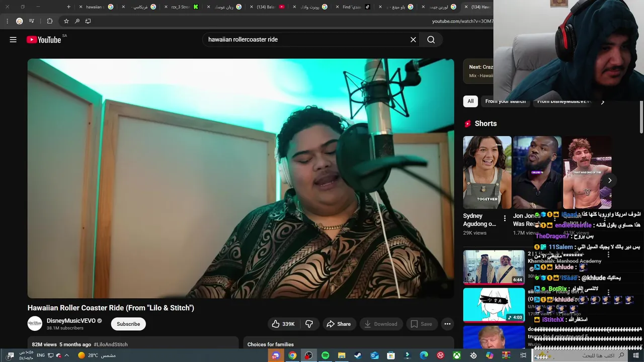Share the video

point(339,324)
